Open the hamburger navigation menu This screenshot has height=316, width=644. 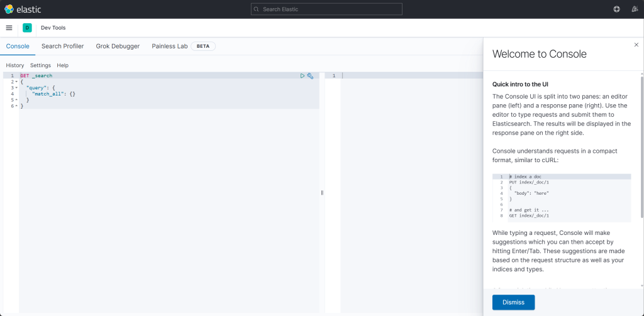tap(9, 28)
